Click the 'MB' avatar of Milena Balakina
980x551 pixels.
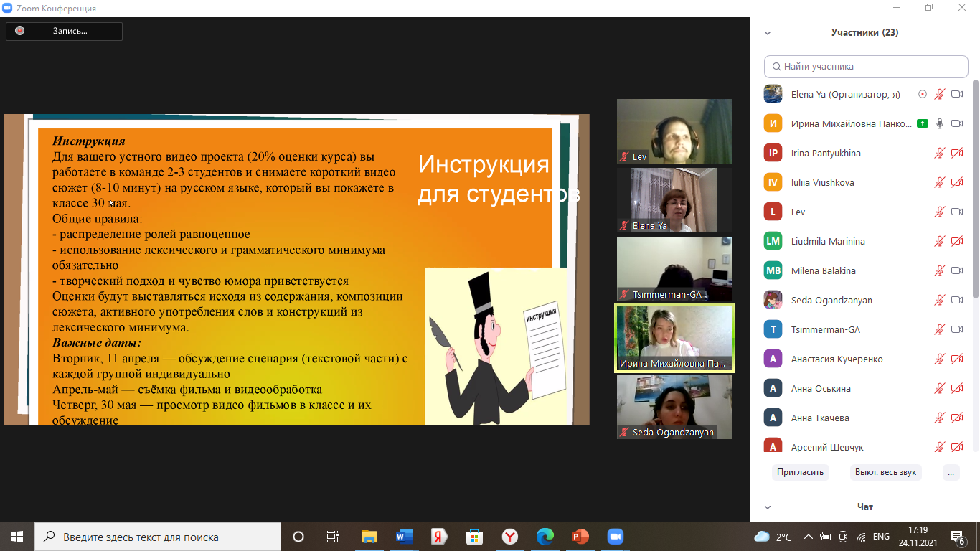point(773,270)
